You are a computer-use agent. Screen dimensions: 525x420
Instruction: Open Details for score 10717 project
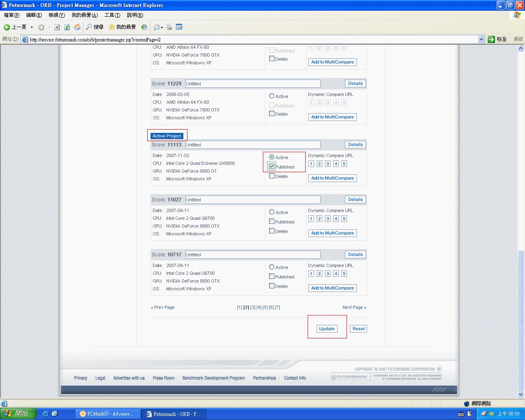356,254
